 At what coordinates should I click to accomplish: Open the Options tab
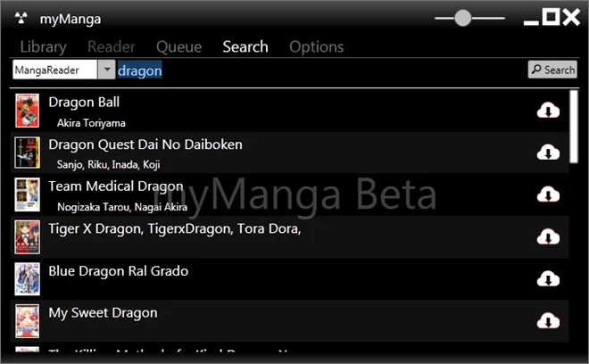click(x=316, y=47)
